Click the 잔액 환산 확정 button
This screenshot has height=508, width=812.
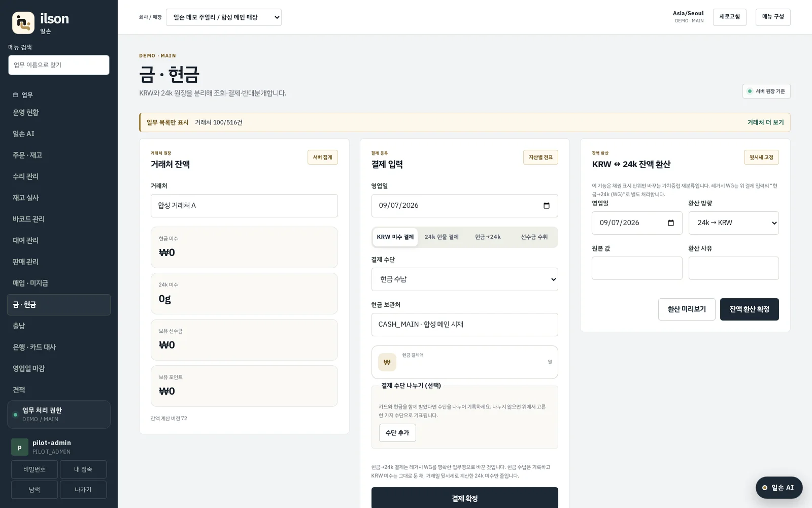(750, 309)
